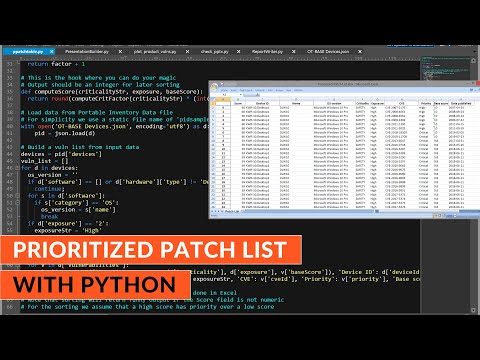Viewport: 480px width, 360px height.
Task: Open the OT-BASE Devices.json editor tab
Action: coord(328,52)
